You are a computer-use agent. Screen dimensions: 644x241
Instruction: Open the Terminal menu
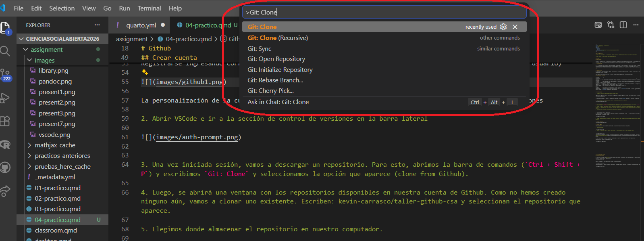149,8
